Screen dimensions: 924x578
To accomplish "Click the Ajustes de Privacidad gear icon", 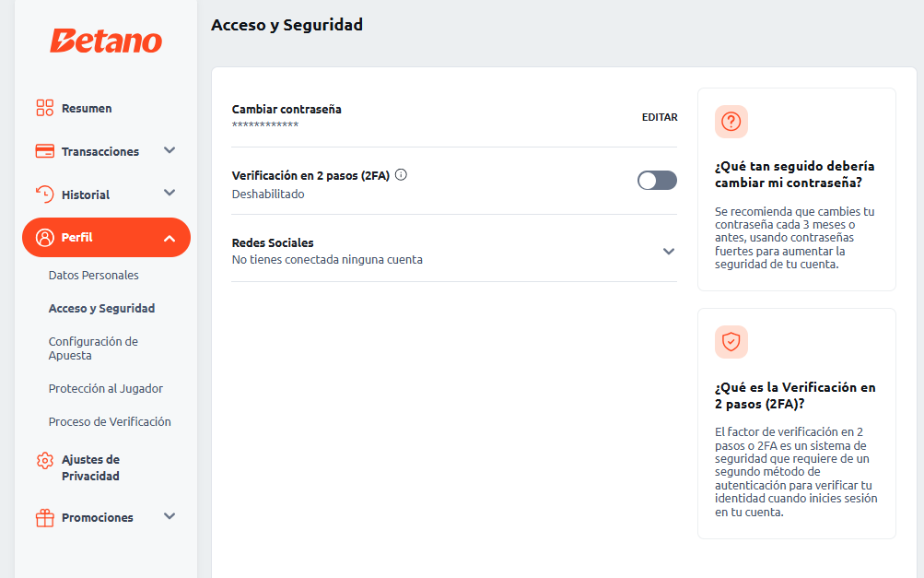I will [x=45, y=460].
